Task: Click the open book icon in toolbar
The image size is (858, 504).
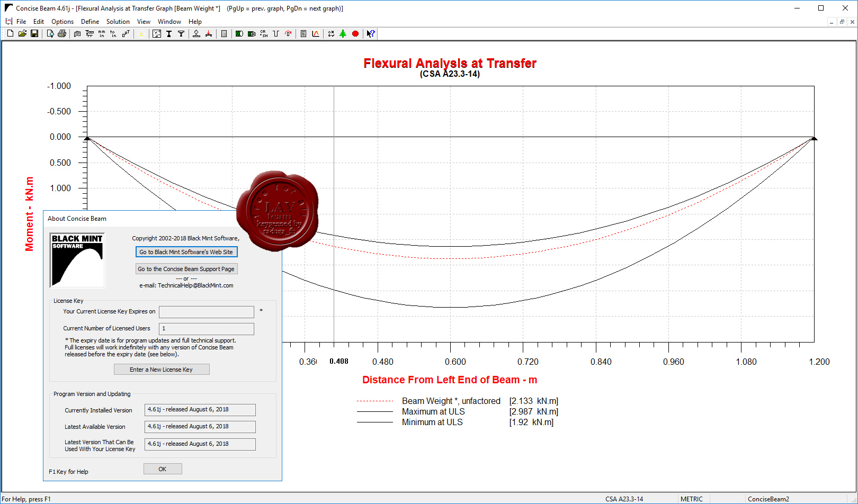Action: click(x=77, y=33)
